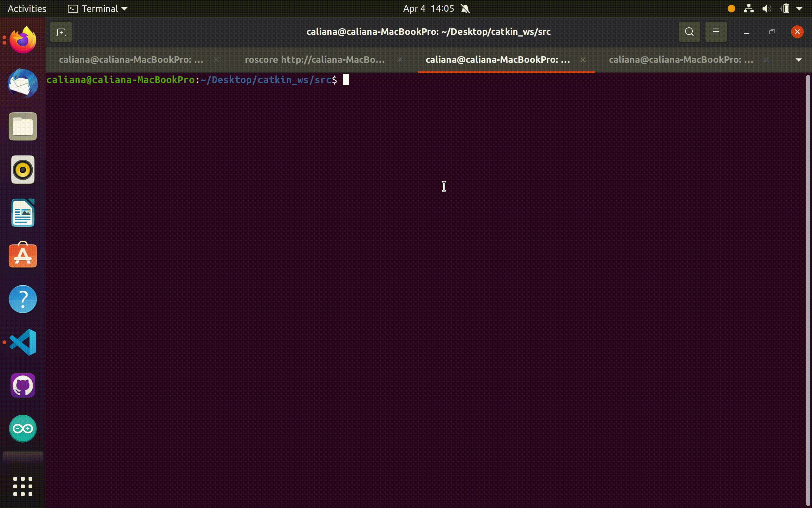
Task: Open the Activities overview
Action: tap(27, 9)
